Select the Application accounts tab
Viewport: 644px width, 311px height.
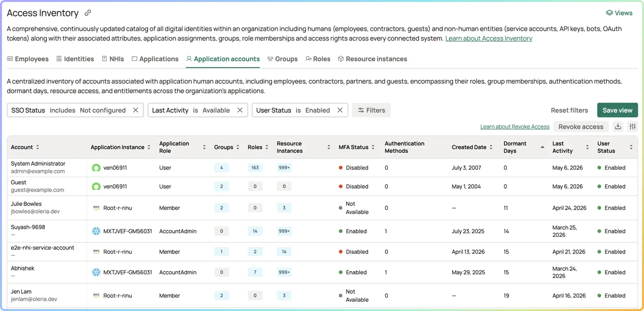223,59
